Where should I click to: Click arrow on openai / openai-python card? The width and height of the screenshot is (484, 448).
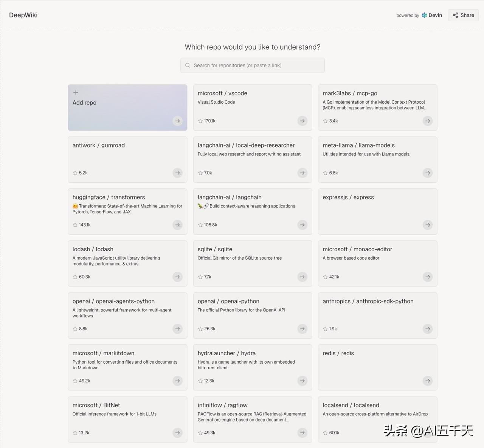[302, 329]
